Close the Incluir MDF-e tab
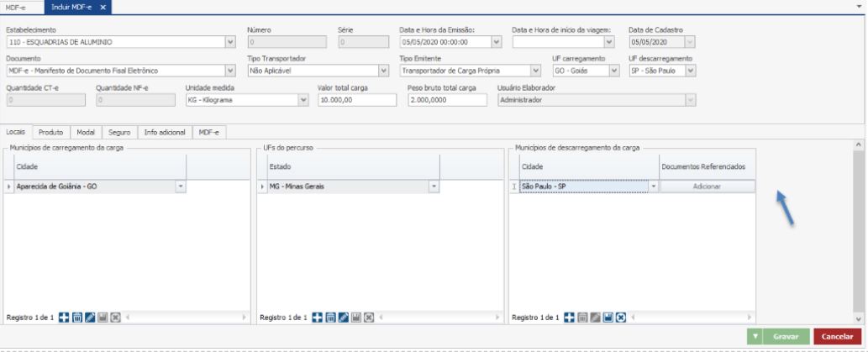 (103, 7)
